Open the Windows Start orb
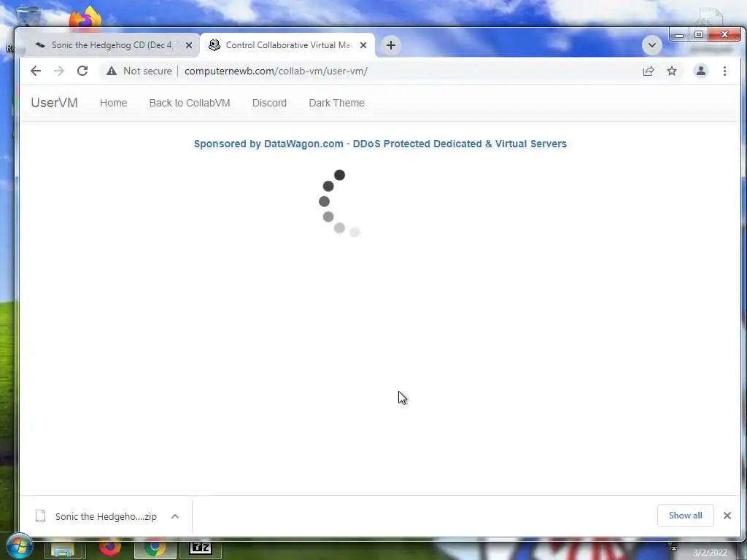747x560 pixels. point(19,545)
